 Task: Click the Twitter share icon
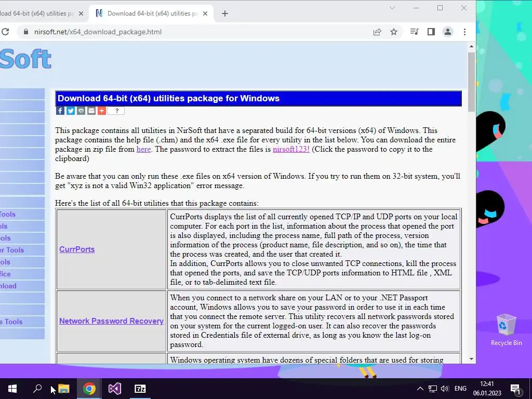tap(71, 111)
